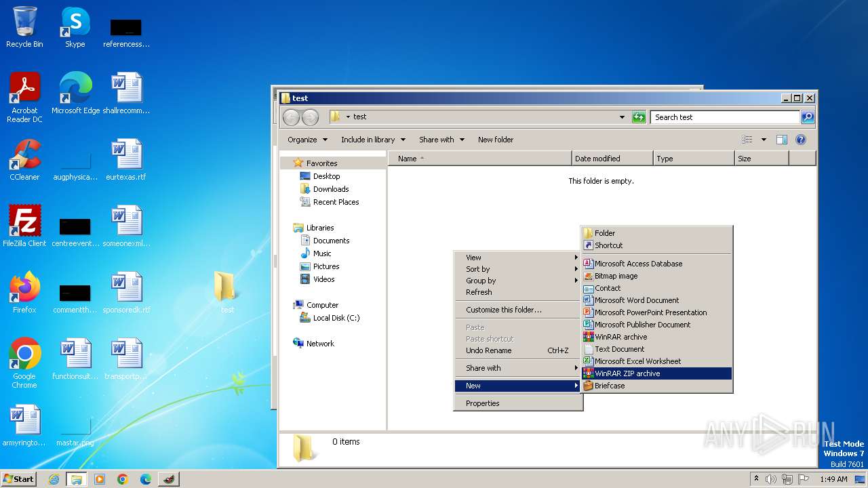Image resolution: width=868 pixels, height=488 pixels.
Task: Open Properties from context menu
Action: (518, 403)
